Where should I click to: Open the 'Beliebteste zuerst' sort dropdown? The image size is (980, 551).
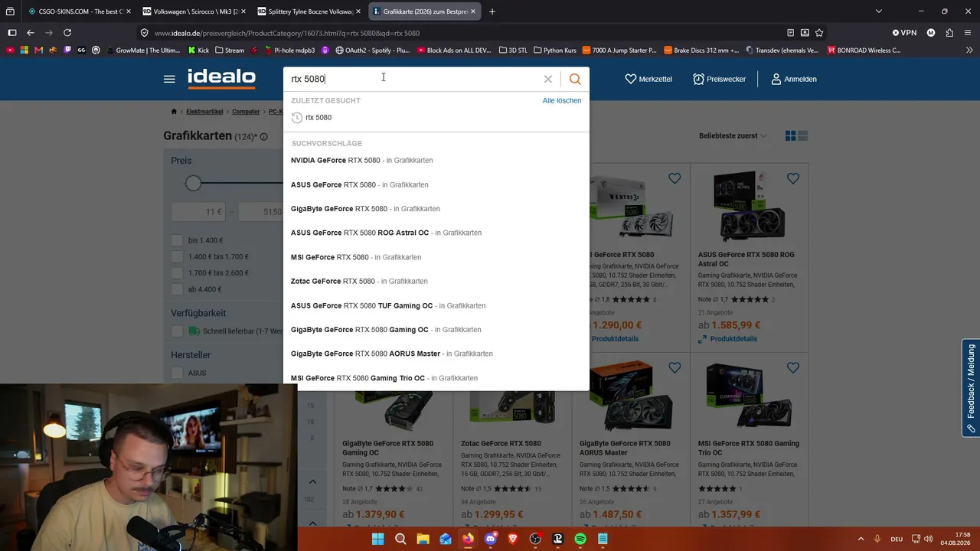point(733,135)
